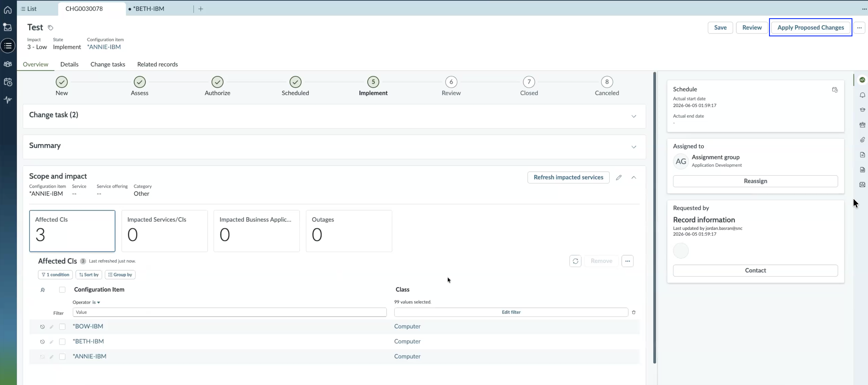
Task: Select the List icon in left sidebar
Action: [8, 46]
